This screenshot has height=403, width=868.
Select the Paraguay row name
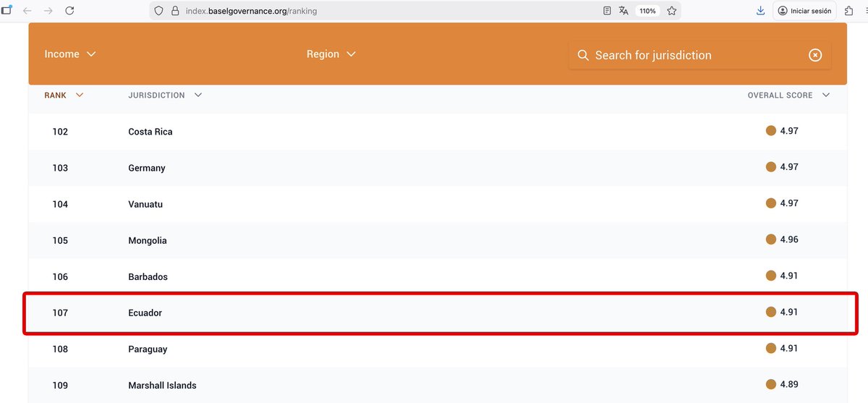point(148,349)
